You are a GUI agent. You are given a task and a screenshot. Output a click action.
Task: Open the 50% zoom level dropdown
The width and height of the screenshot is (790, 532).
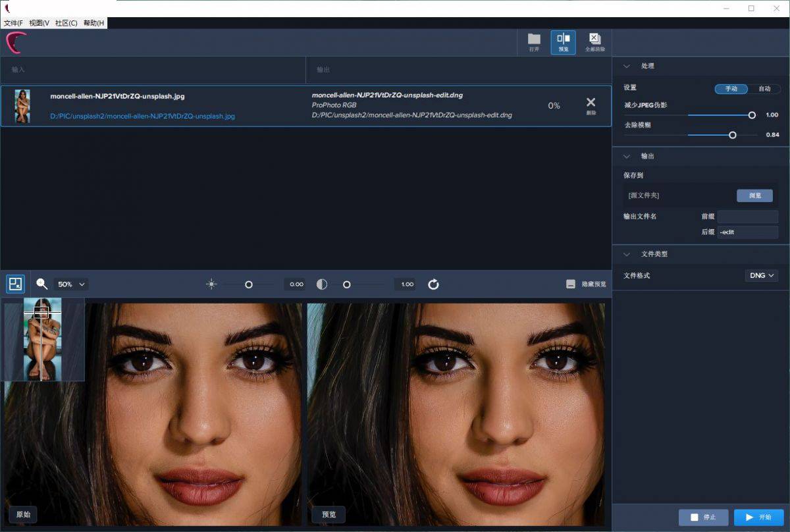click(71, 284)
